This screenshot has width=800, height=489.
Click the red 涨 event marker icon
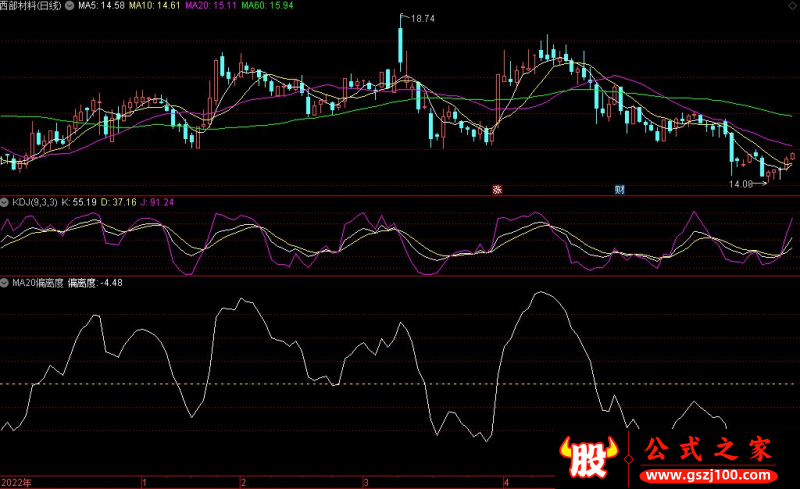pyautogui.click(x=497, y=189)
